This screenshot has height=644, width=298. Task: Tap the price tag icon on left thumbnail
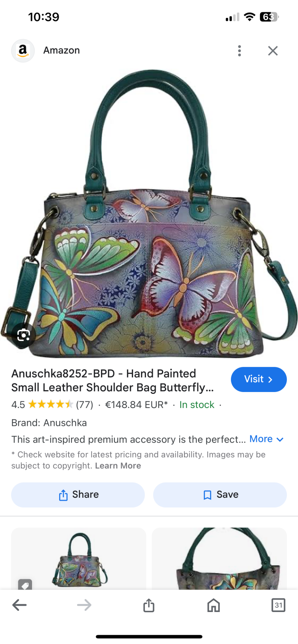[25, 585]
